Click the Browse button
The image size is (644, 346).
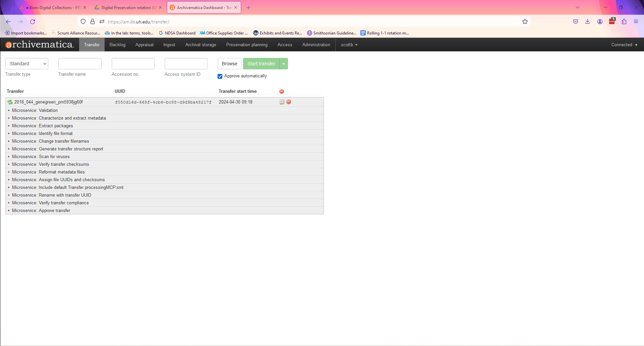(x=230, y=64)
